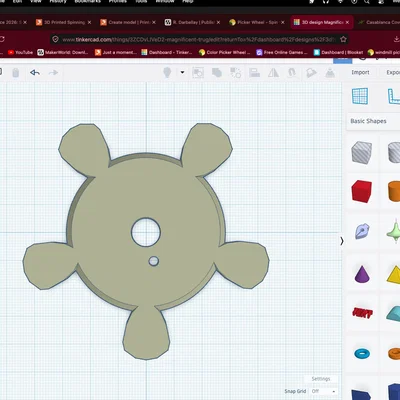
Task: Open the Settings button near Snap Grid
Action: [x=321, y=379]
